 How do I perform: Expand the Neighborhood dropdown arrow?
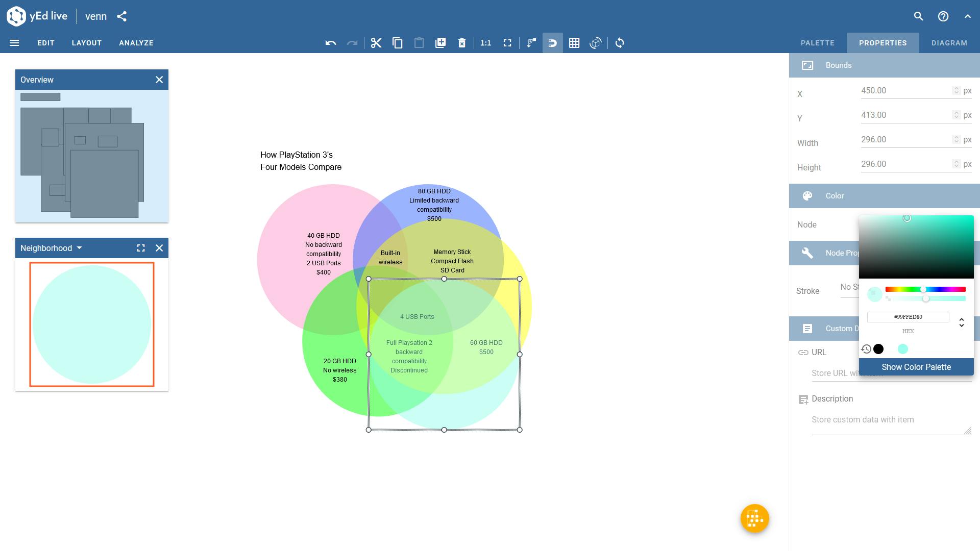pos(79,248)
